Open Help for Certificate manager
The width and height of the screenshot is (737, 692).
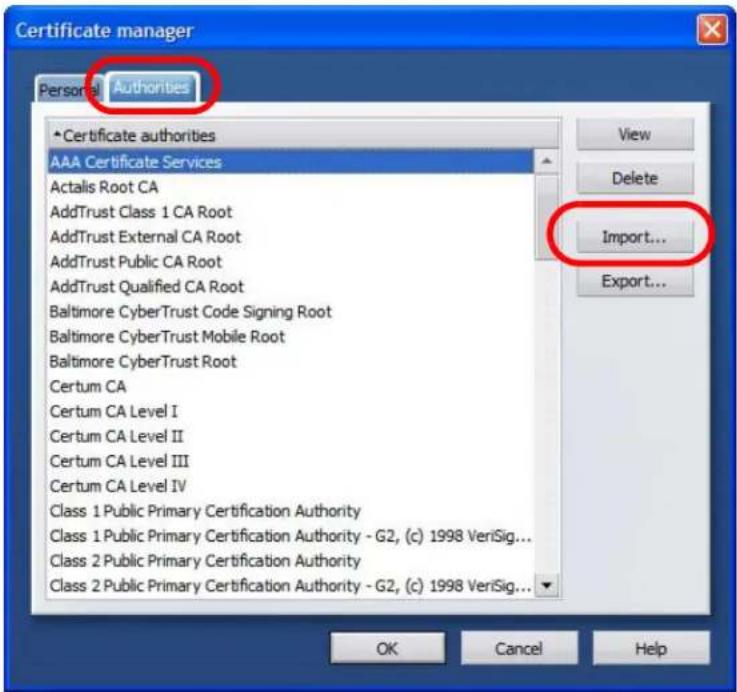(x=651, y=649)
